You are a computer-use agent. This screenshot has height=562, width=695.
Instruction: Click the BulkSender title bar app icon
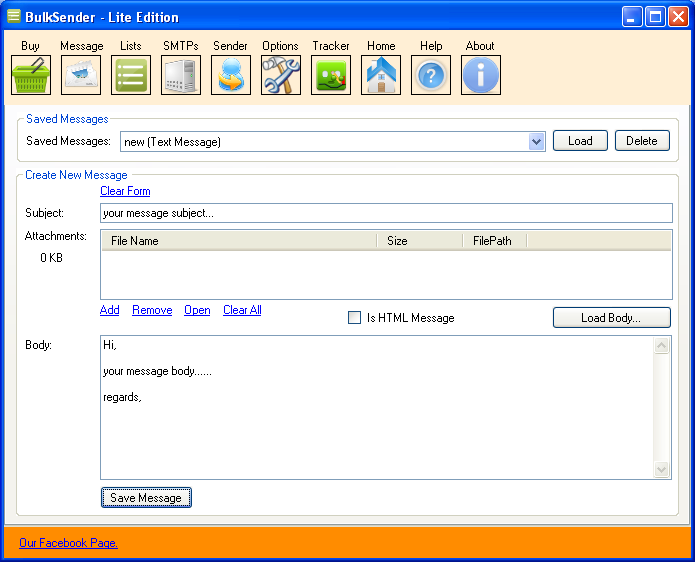(x=14, y=16)
